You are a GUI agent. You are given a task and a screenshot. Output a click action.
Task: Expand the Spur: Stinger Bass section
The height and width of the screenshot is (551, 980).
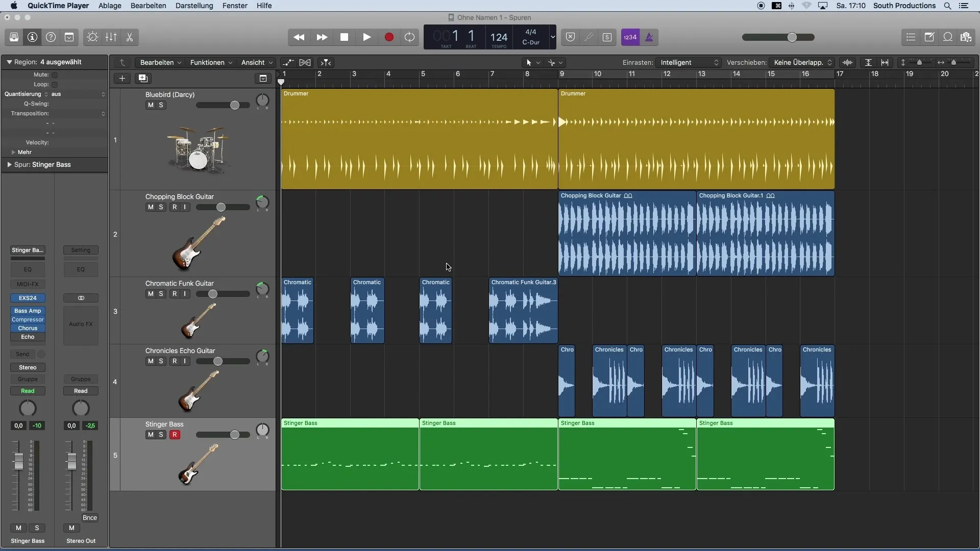[9, 165]
